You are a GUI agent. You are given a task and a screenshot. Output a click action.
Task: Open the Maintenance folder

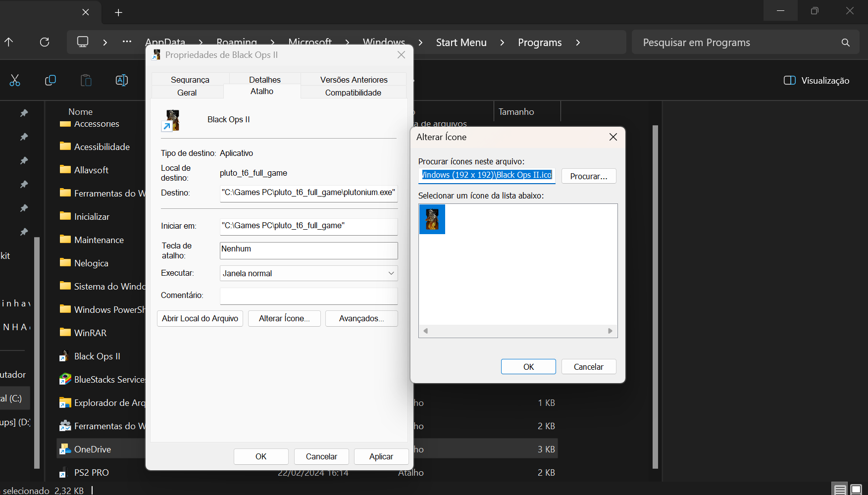point(99,240)
